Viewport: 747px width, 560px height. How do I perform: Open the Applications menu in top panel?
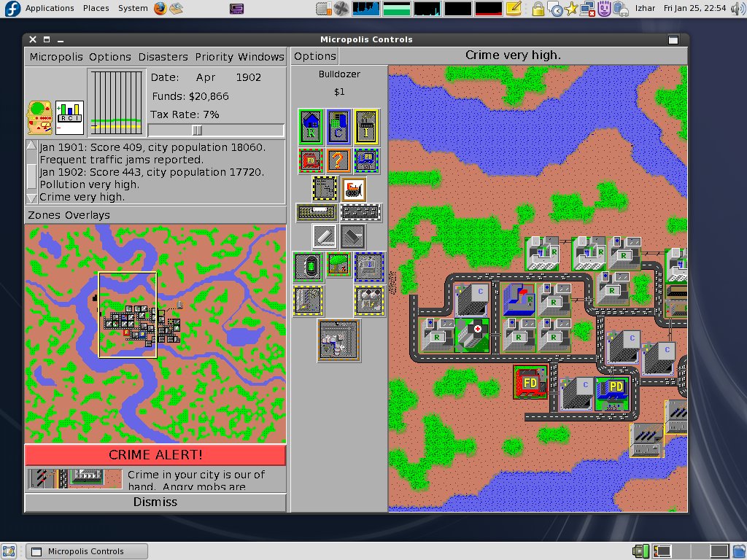click(50, 8)
